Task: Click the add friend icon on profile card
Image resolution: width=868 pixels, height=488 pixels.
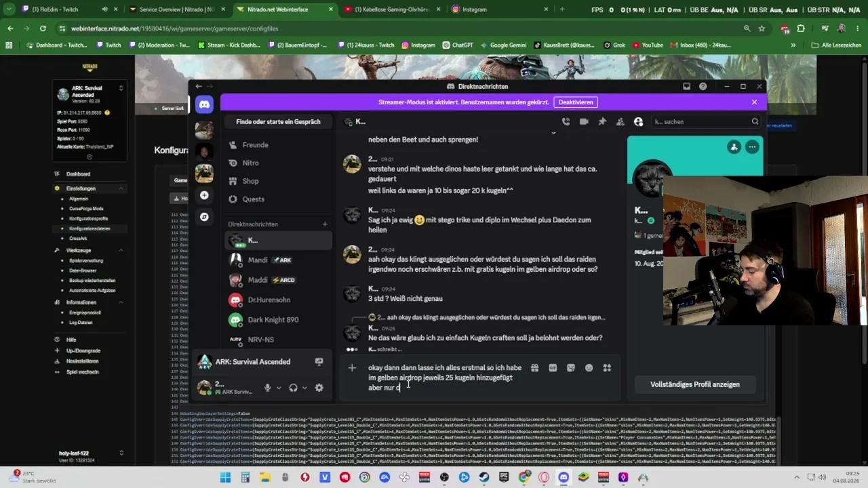Action: point(734,147)
